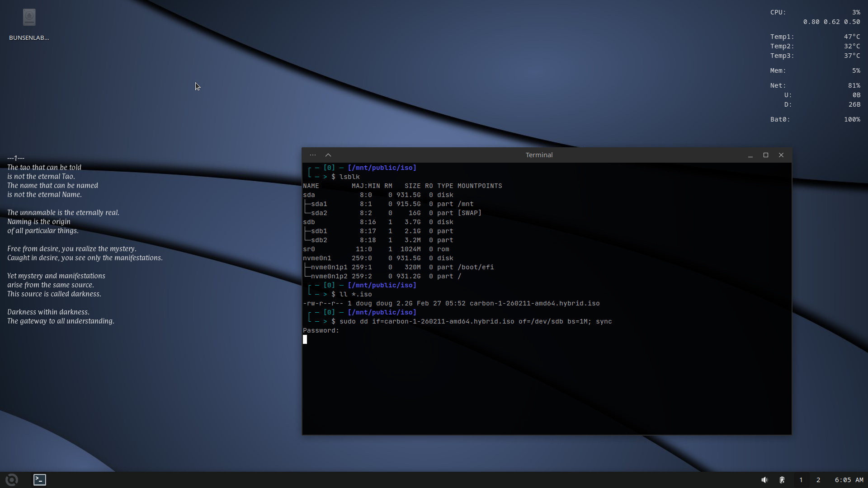Open the clipboard manager tray icon
The width and height of the screenshot is (868, 488).
(782, 480)
